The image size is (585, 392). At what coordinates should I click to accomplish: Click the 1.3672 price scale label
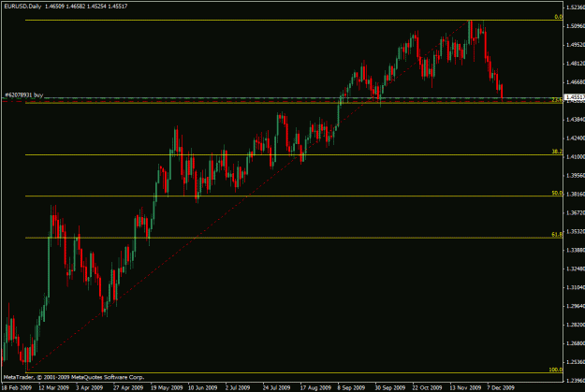[576, 212]
